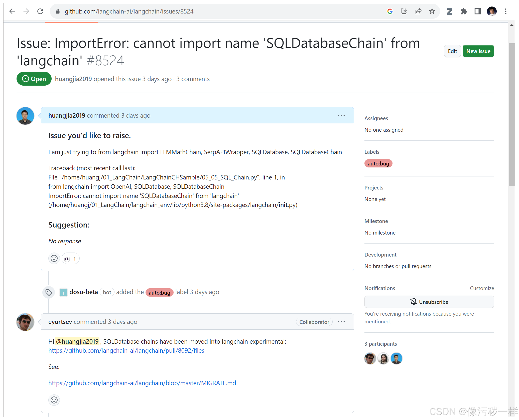The width and height of the screenshot is (519, 420).
Task: Click the Customize notifications link
Action: (x=482, y=288)
